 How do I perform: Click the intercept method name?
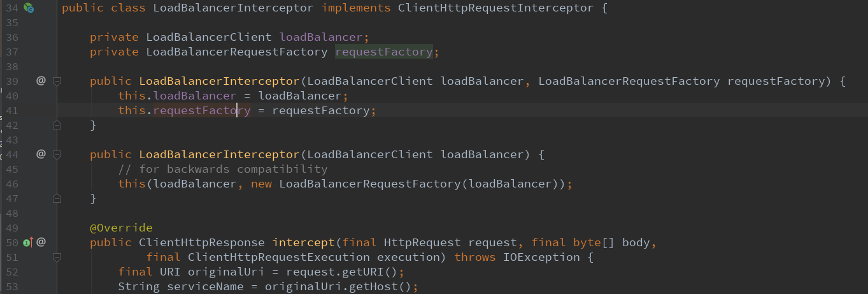point(303,242)
